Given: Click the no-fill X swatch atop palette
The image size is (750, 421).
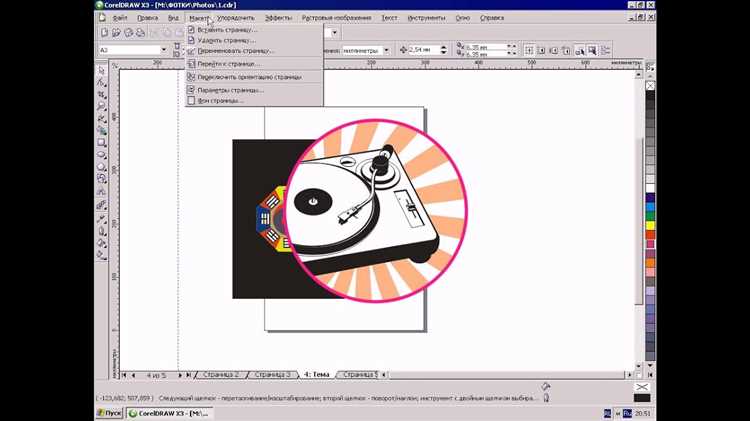Looking at the screenshot, I should click(650, 84).
